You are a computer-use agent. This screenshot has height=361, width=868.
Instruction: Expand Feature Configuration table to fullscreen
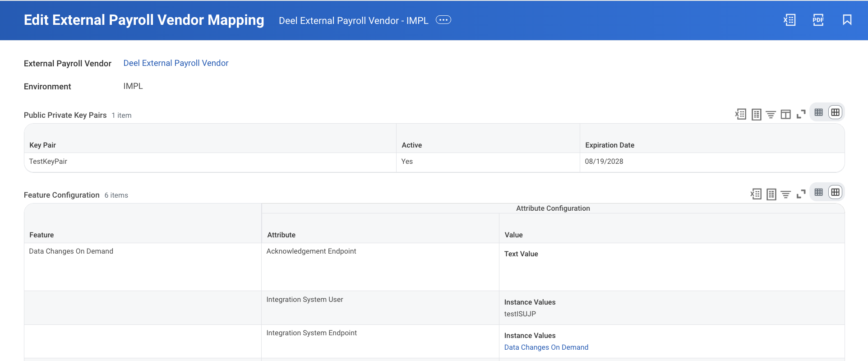801,194
